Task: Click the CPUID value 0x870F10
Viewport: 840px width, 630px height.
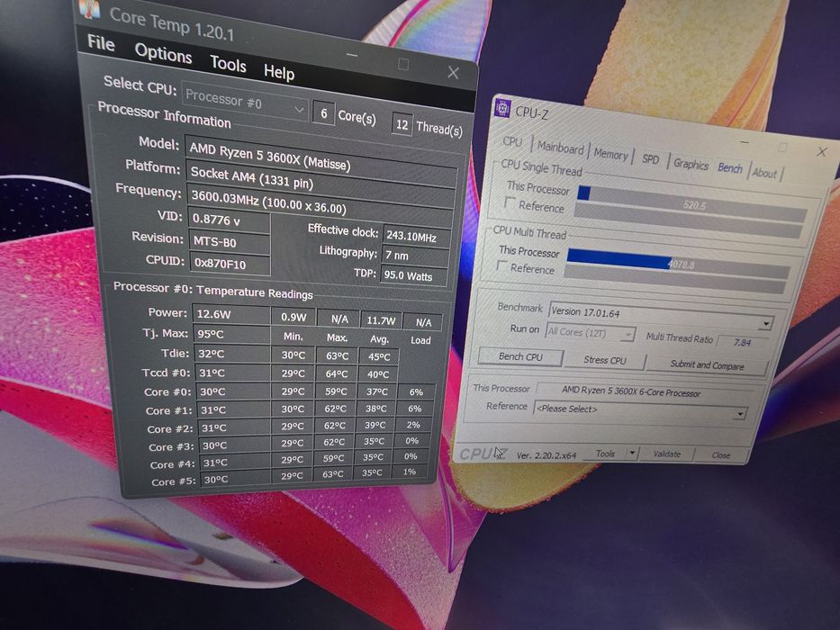Action: [230, 264]
